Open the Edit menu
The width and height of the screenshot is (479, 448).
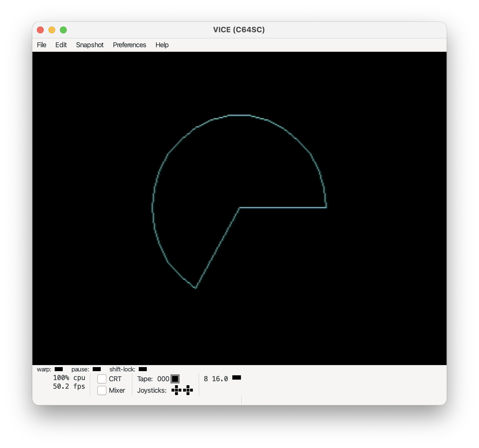pyautogui.click(x=61, y=45)
